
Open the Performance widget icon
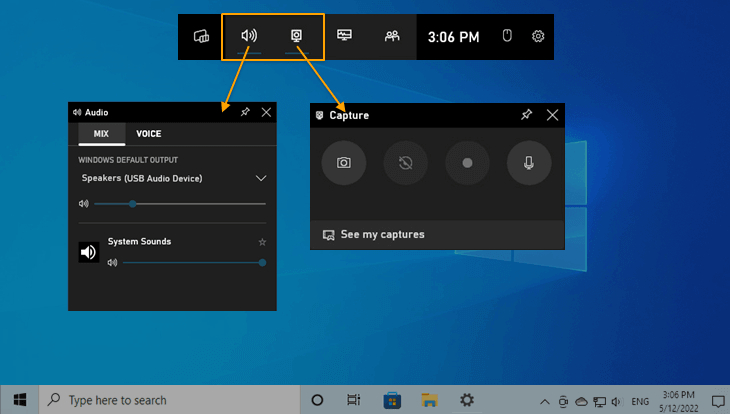(x=345, y=35)
